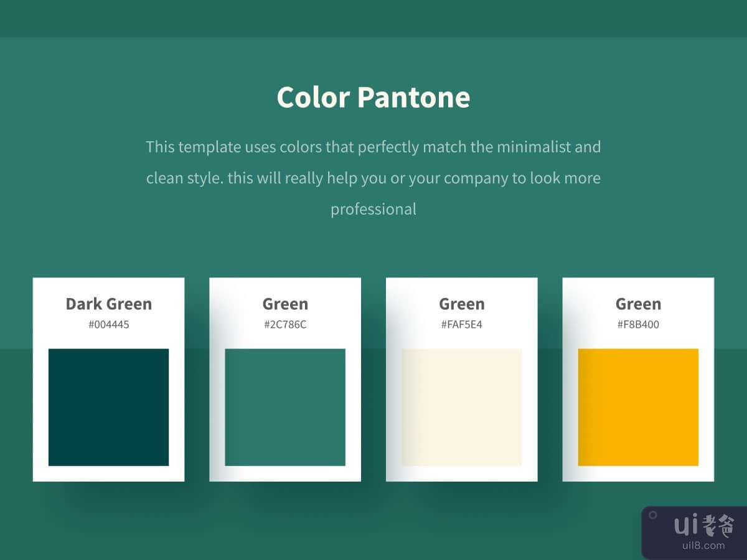The width and height of the screenshot is (747, 560).
Task: Click the word professional in the description
Action: coord(373,209)
